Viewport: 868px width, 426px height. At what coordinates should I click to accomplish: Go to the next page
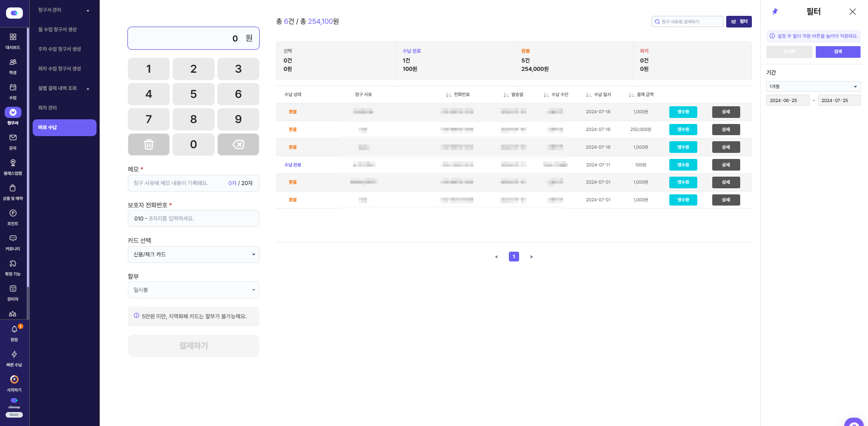coord(531,257)
